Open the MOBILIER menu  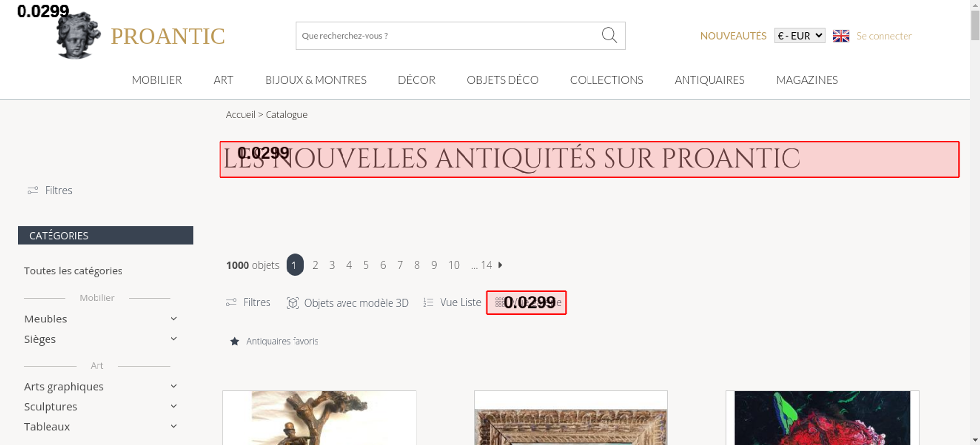click(x=157, y=80)
